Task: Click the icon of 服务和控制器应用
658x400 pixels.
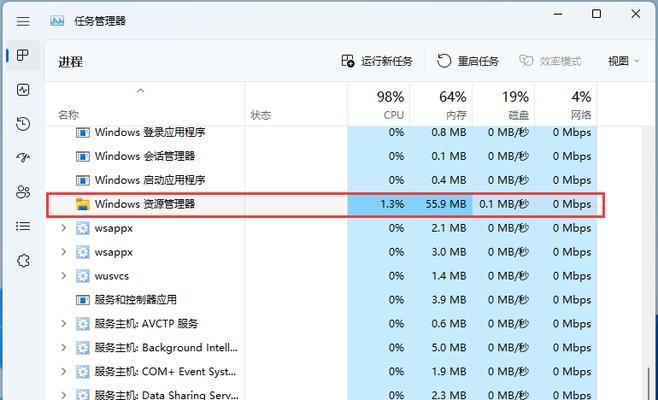Action: pyautogui.click(x=83, y=300)
